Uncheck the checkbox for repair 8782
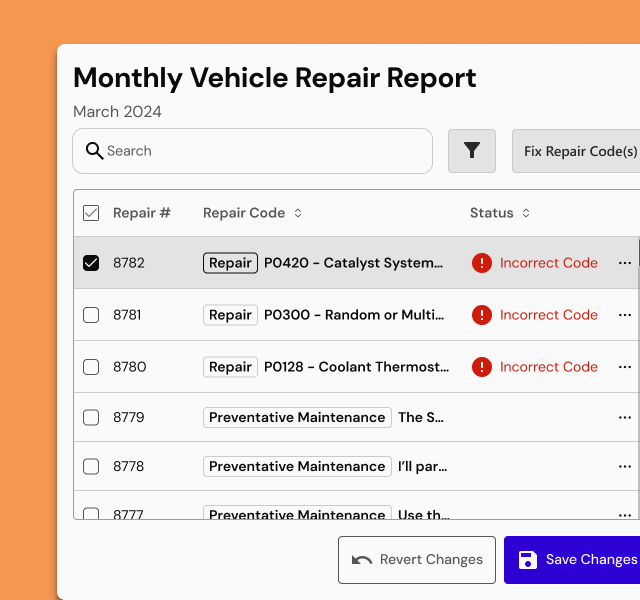This screenshot has width=640, height=600. pyautogui.click(x=91, y=263)
